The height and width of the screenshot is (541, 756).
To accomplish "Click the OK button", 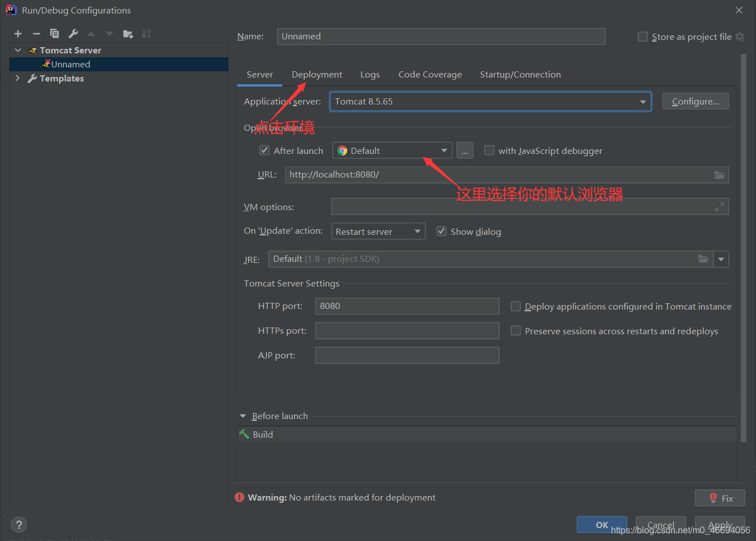I will click(602, 525).
